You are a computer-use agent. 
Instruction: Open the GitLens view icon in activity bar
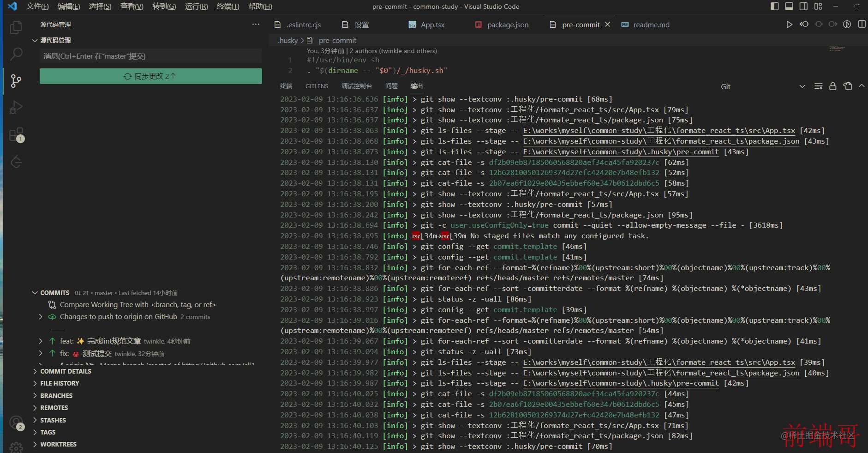(16, 162)
